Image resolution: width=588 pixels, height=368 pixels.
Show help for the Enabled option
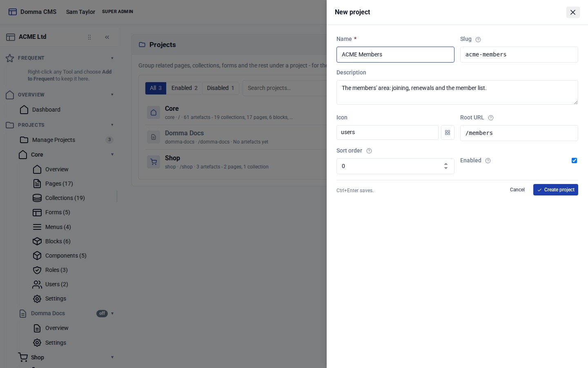pos(488,161)
